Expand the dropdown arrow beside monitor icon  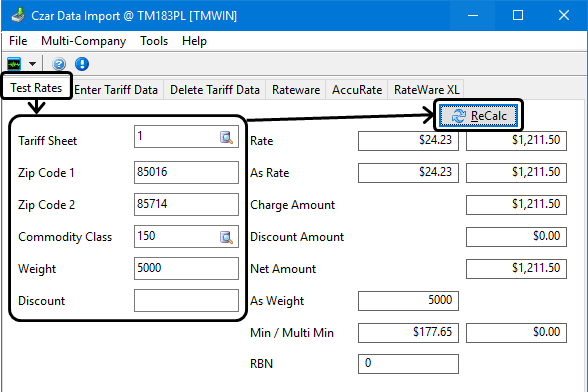pos(33,64)
